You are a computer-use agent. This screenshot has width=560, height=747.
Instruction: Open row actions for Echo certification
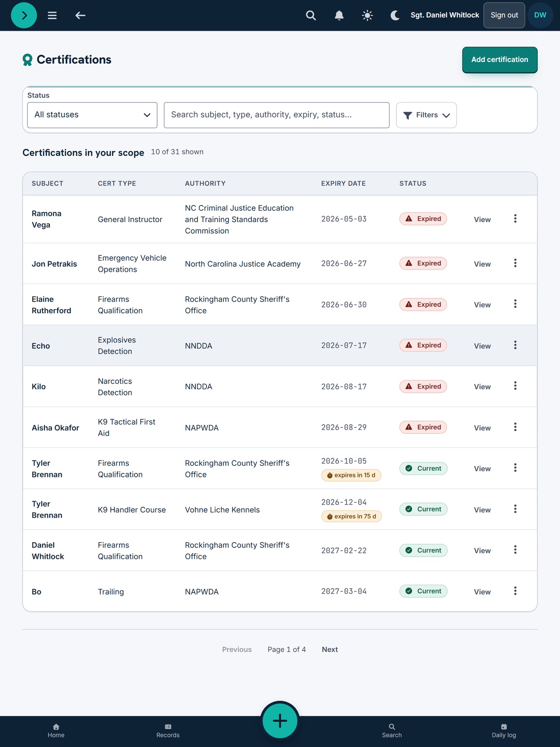(x=515, y=345)
